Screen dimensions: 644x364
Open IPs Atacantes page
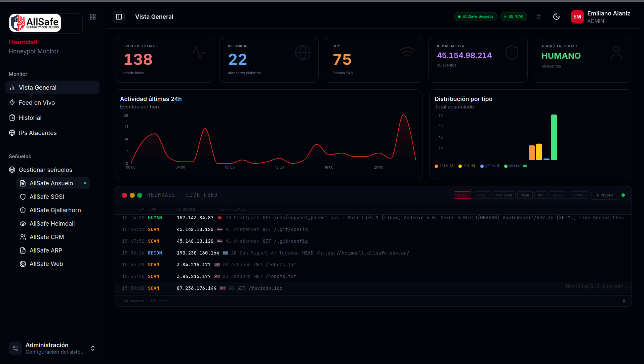click(x=52, y=133)
